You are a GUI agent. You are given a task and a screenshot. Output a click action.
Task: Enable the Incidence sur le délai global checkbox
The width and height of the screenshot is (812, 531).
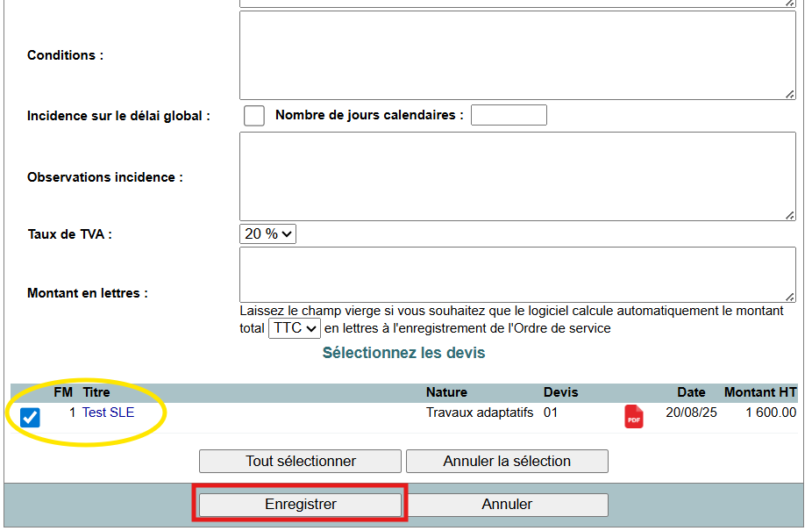pyautogui.click(x=254, y=115)
